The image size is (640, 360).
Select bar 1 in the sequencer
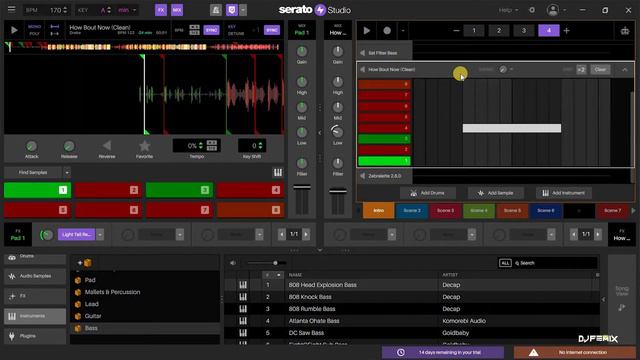click(x=474, y=30)
